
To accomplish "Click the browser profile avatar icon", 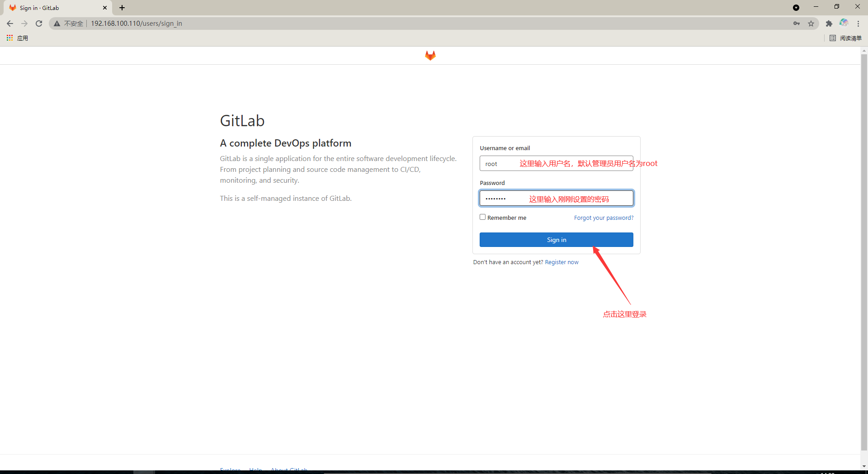I will click(844, 23).
